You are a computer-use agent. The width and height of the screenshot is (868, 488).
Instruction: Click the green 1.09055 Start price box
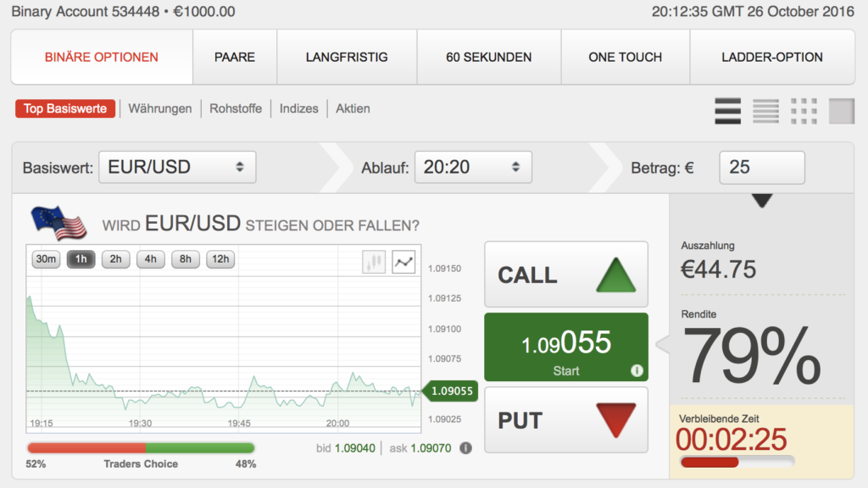pos(566,347)
